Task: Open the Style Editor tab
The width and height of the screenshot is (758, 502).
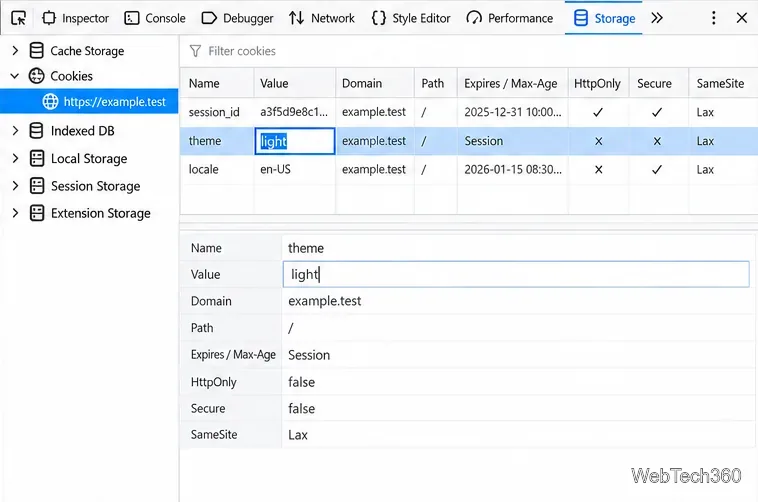Action: (x=411, y=18)
